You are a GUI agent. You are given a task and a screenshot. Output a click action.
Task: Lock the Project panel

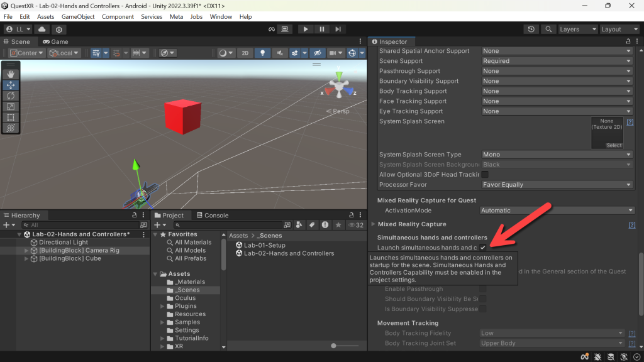[351, 215]
